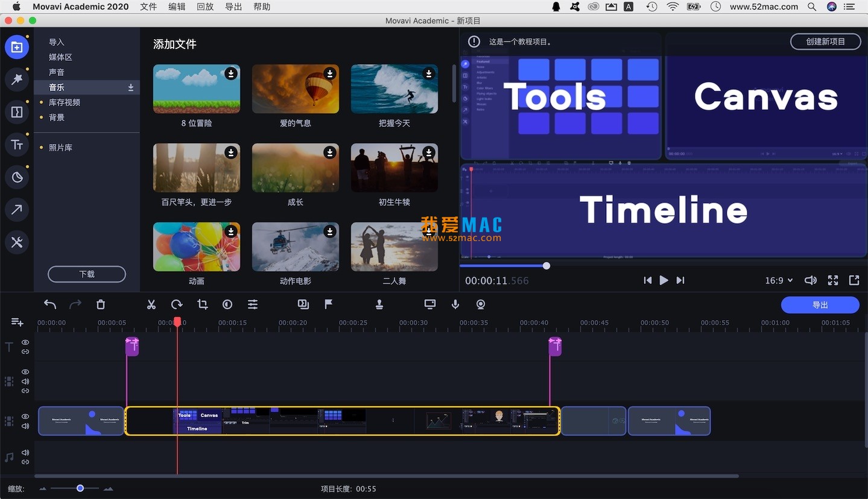The image size is (868, 499).
Task: Start screen recording with monitor icon
Action: pos(430,305)
